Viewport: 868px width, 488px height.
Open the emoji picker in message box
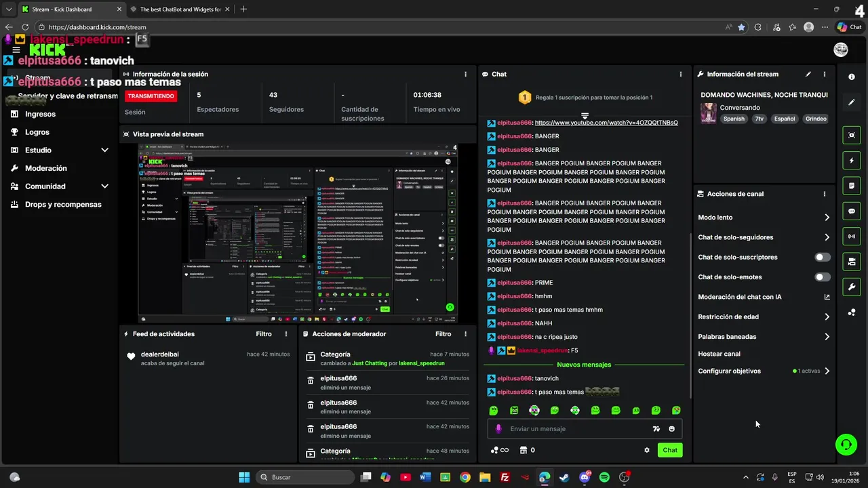(672, 429)
